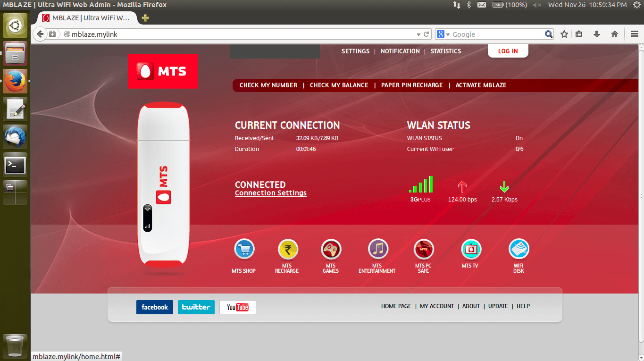Viewport: 644px width, 361px height.
Task: Open the MTS TV icon
Action: pos(470,249)
